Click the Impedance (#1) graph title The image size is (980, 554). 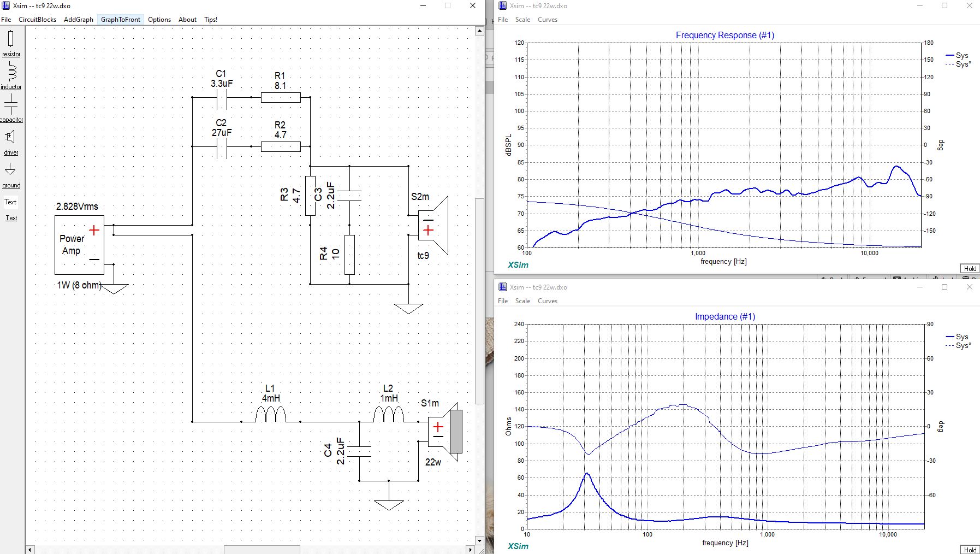click(x=725, y=317)
